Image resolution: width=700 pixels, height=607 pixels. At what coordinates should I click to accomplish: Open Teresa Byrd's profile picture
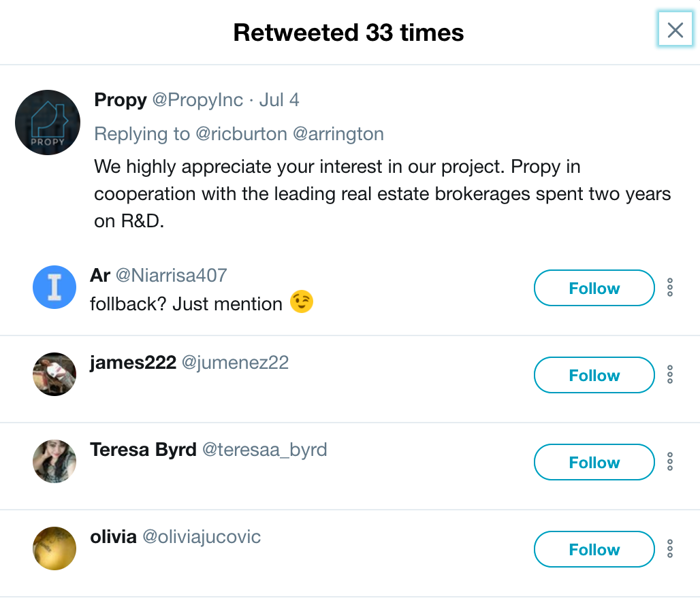[54, 461]
